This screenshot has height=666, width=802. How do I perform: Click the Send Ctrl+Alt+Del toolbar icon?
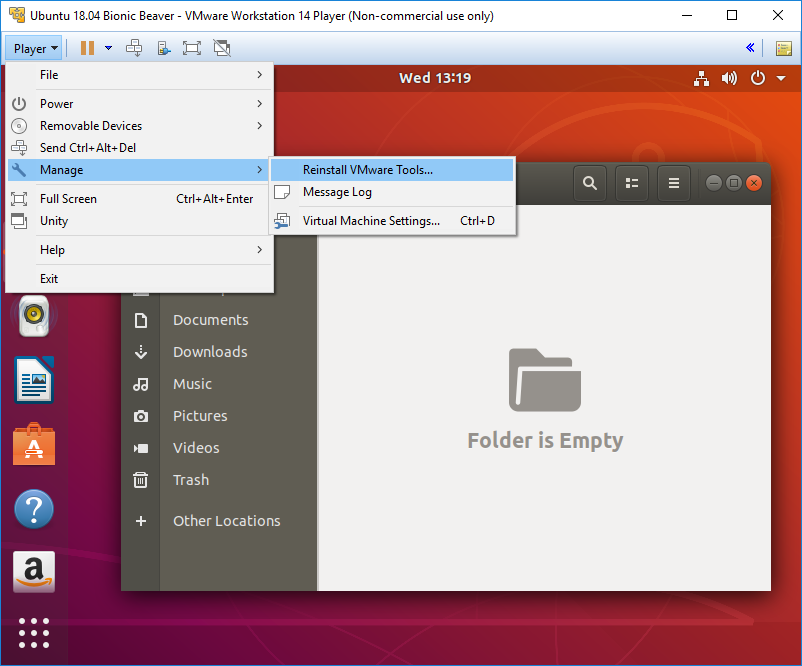click(134, 48)
